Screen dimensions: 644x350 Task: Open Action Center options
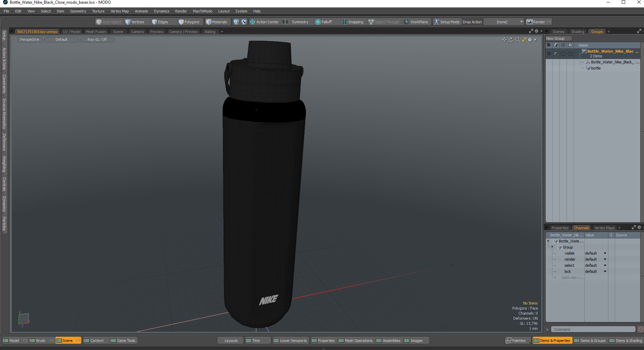click(x=264, y=22)
